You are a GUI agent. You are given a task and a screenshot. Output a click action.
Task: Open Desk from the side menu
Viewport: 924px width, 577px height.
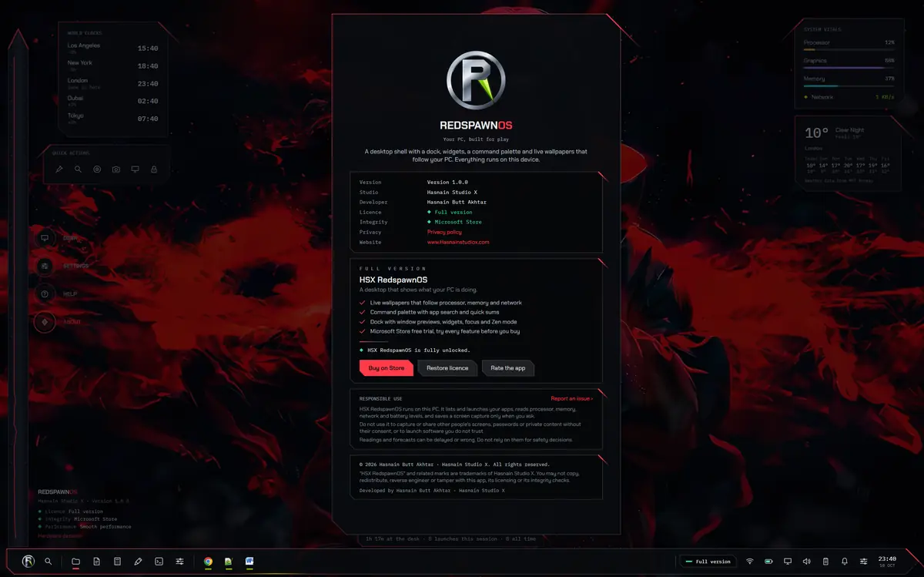56,238
